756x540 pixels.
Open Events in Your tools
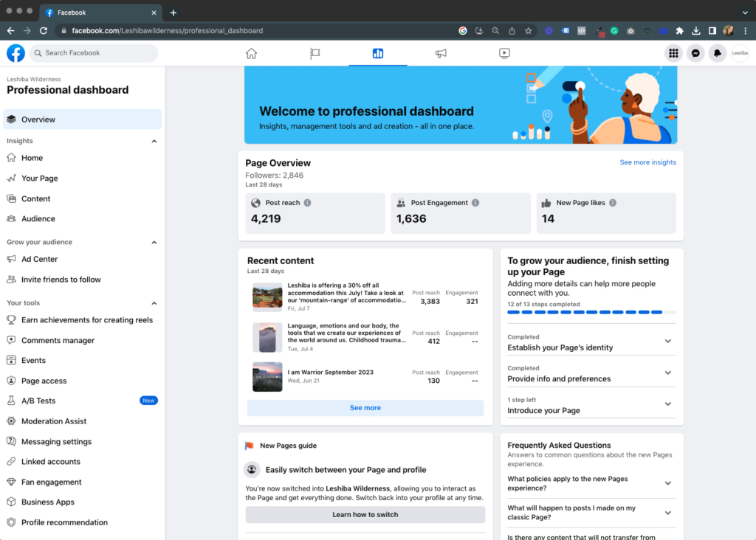click(x=83, y=360)
